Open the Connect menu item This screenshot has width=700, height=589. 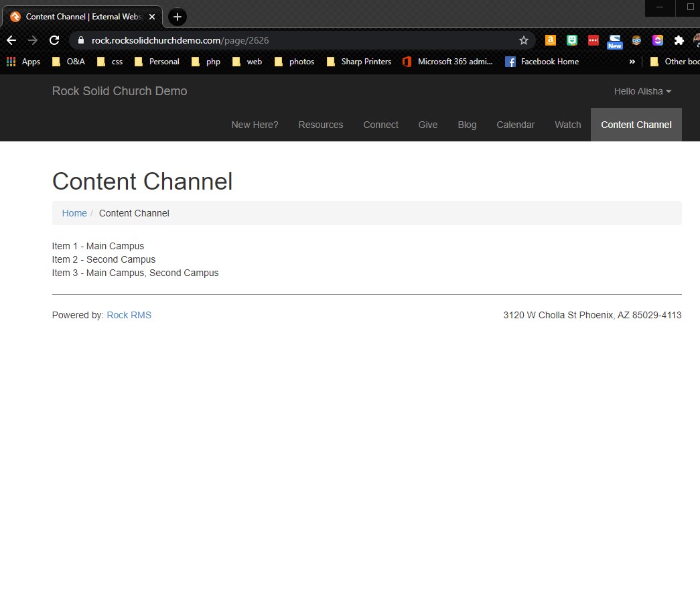pyautogui.click(x=380, y=125)
